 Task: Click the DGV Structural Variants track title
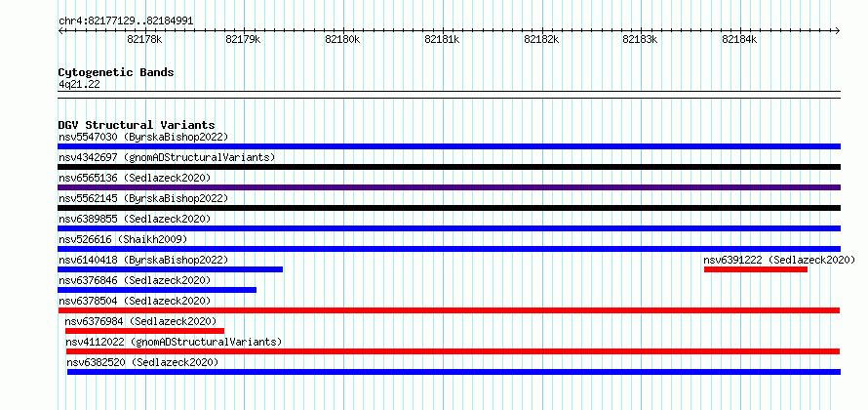(x=137, y=125)
